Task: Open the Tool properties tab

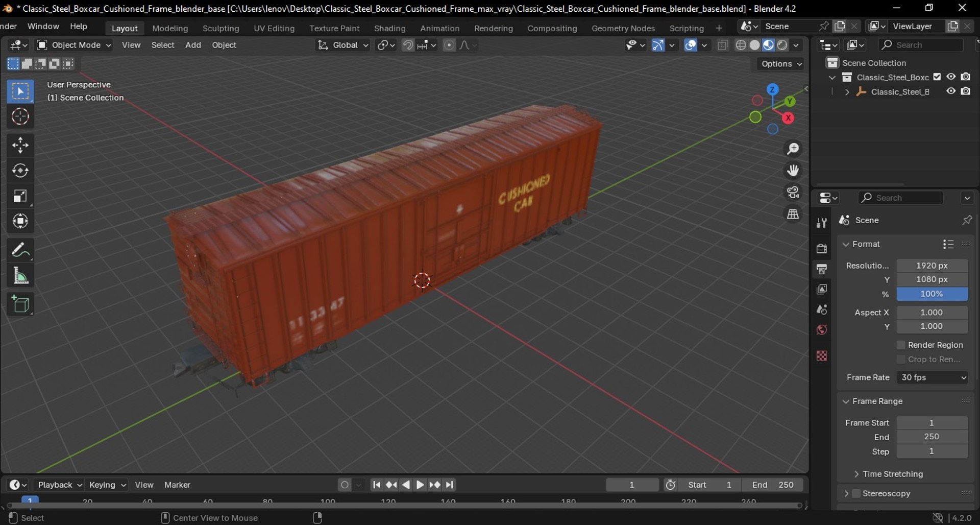Action: [821, 223]
